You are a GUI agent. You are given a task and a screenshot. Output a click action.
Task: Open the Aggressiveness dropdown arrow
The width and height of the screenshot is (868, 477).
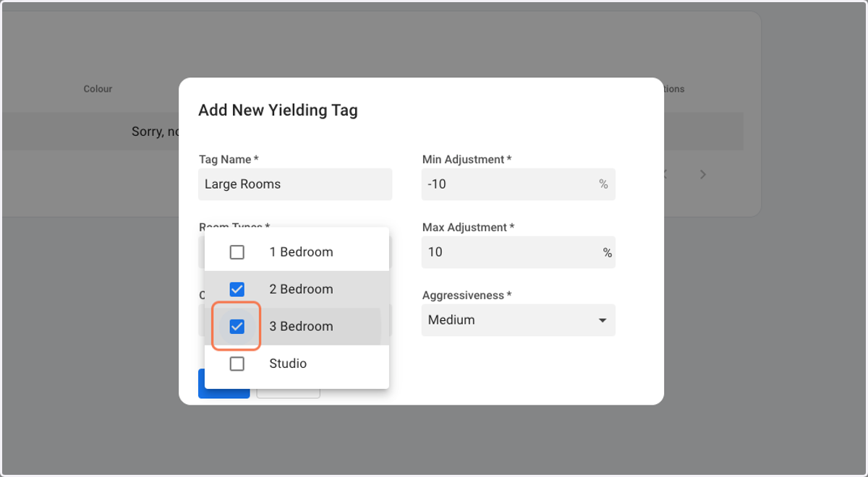point(602,320)
